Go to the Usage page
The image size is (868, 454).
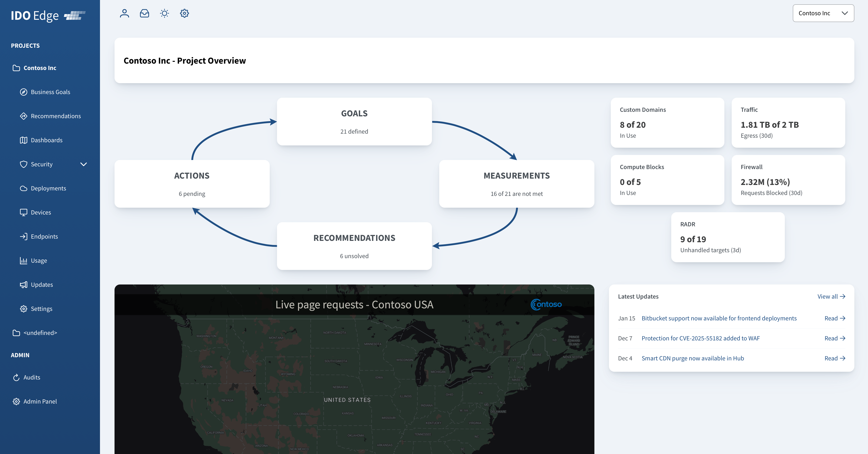39,261
